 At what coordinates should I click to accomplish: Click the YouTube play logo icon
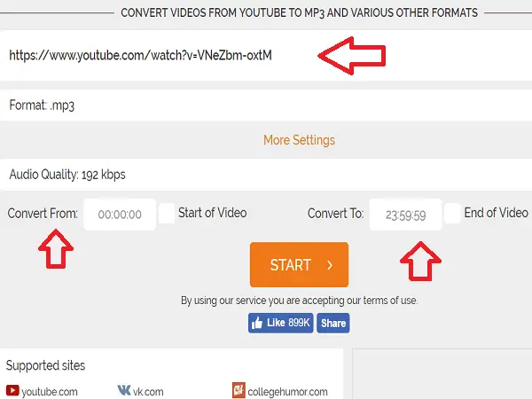12,390
